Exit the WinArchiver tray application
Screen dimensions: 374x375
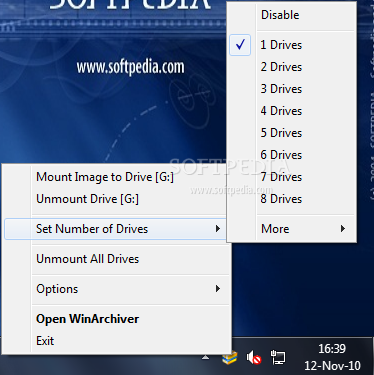tap(117, 341)
